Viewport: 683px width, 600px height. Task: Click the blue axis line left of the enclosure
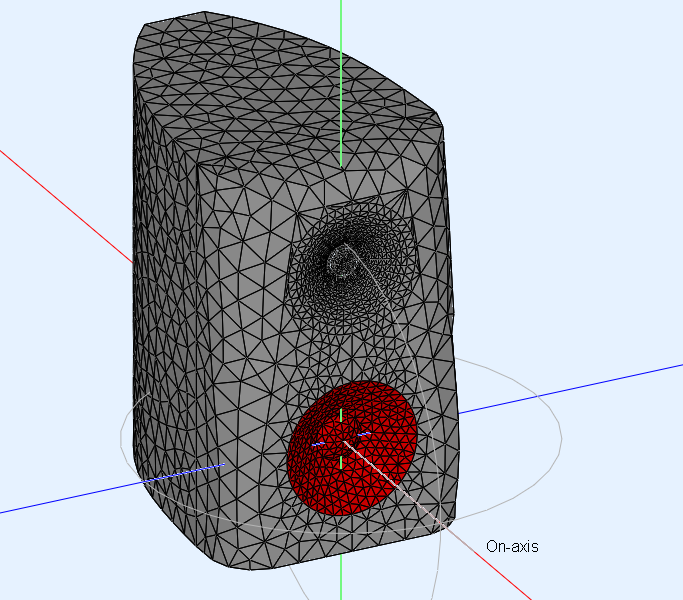coord(60,500)
